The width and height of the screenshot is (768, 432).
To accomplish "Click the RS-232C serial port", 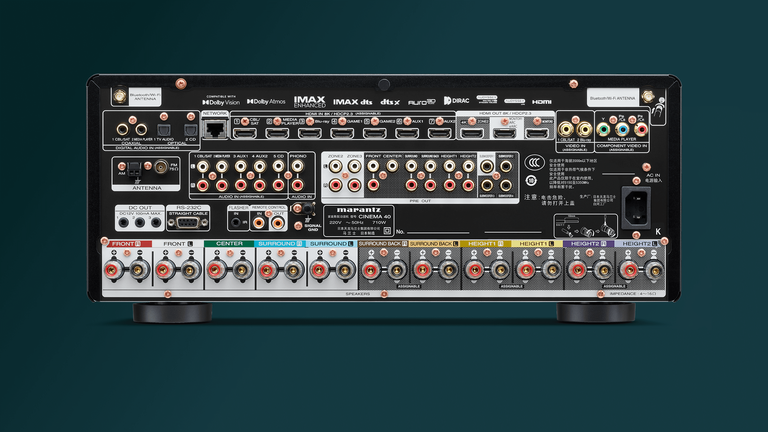I will [x=188, y=222].
